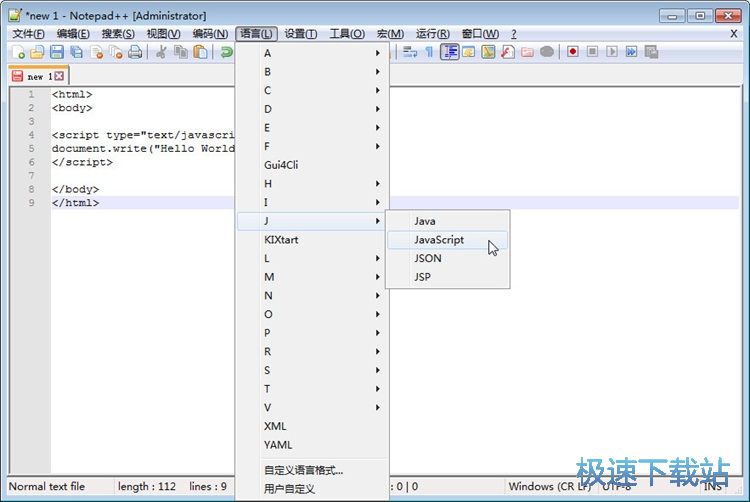Image resolution: width=750 pixels, height=502 pixels.
Task: Click the Close All toolbar icon
Action: coord(116,52)
